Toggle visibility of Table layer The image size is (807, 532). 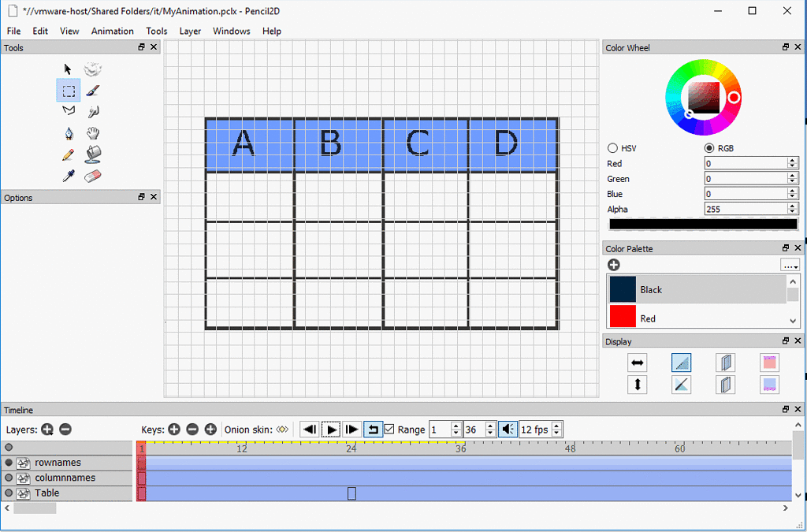point(9,493)
